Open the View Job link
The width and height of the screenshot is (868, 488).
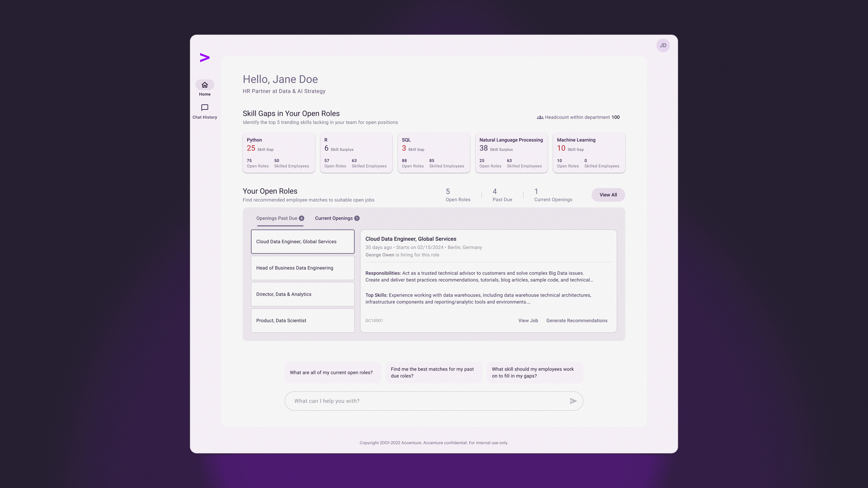pyautogui.click(x=528, y=321)
